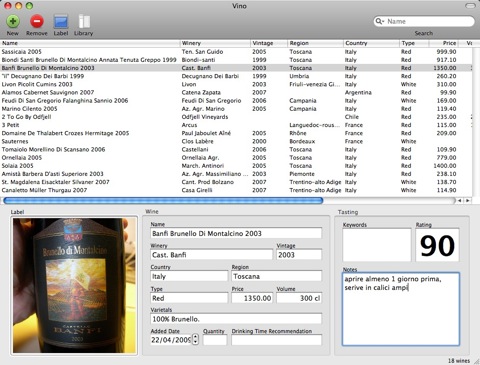The height and width of the screenshot is (365, 480).
Task: Edit the Varietals field
Action: click(x=236, y=319)
